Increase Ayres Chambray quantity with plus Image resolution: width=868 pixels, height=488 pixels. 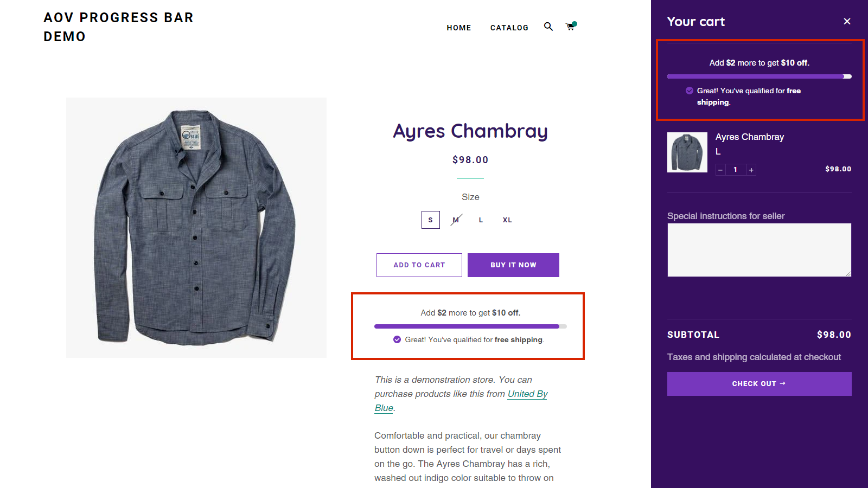point(751,170)
